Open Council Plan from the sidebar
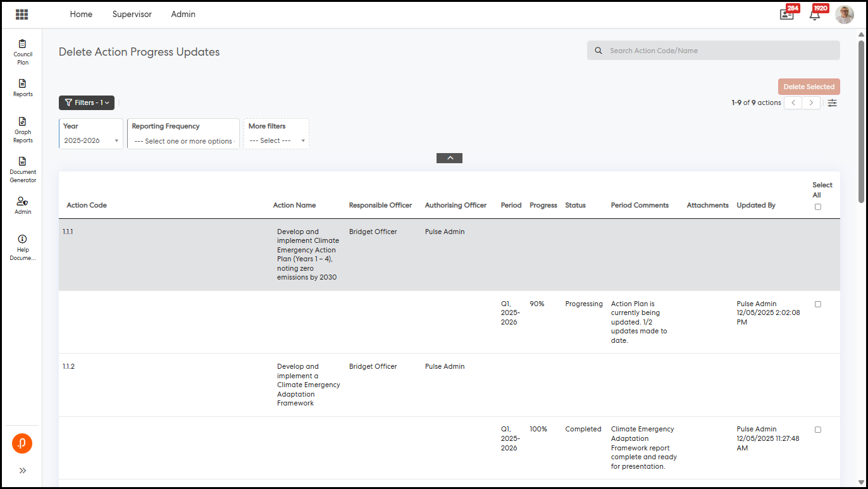This screenshot has height=489, width=868. point(23,51)
